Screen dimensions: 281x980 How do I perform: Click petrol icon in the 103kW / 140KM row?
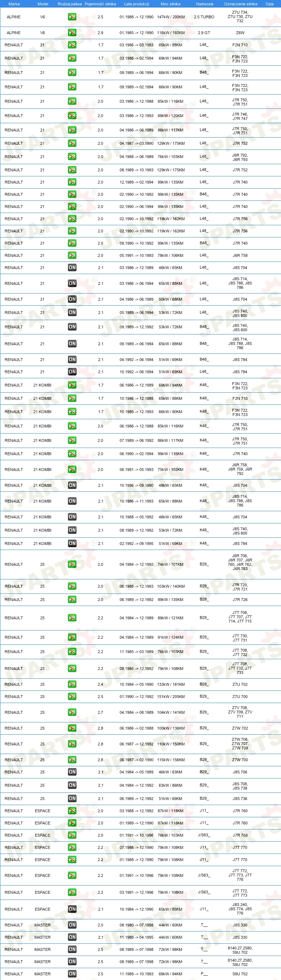tap(72, 586)
